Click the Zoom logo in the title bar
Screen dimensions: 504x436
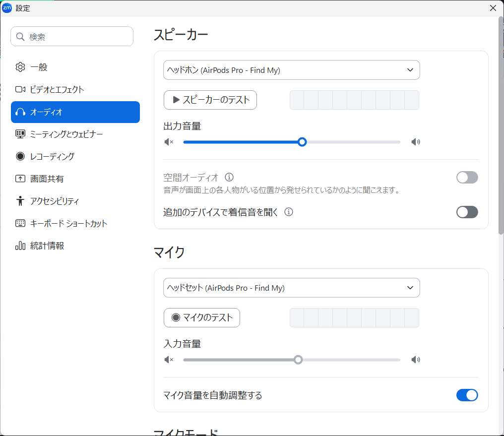pyautogui.click(x=7, y=8)
